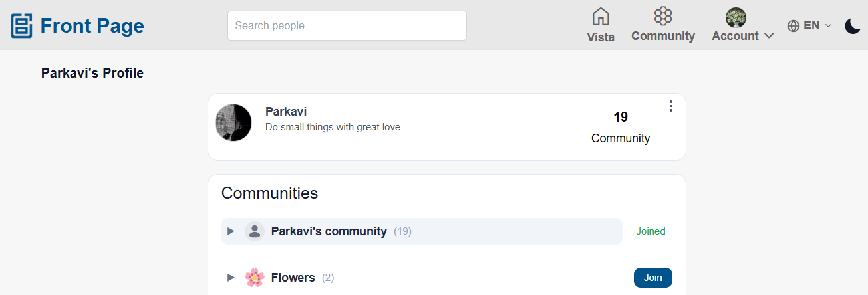
Task: Open the EN language dropdown
Action: pyautogui.click(x=809, y=26)
